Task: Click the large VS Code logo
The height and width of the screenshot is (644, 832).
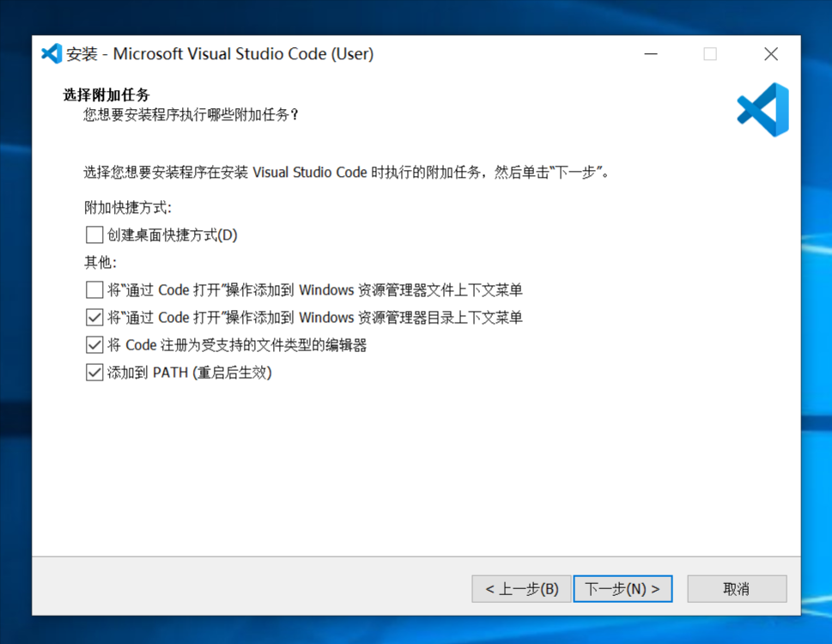Action: (x=763, y=109)
